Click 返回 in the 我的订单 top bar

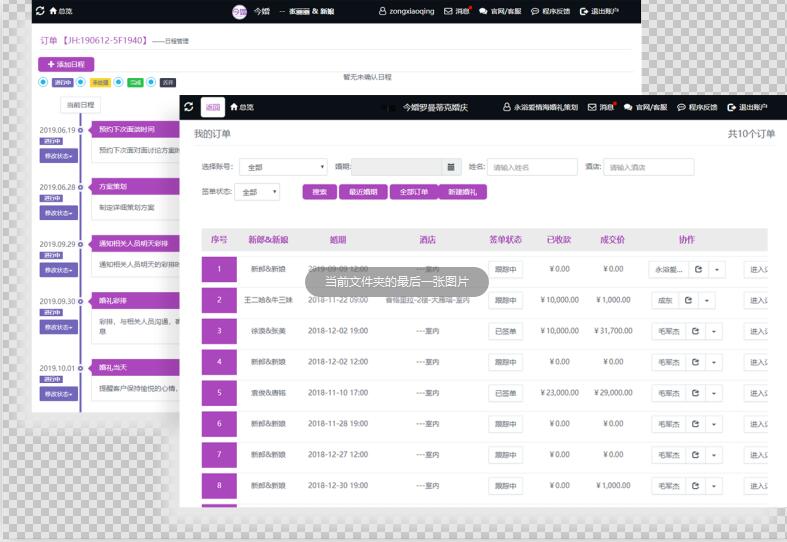[x=213, y=107]
